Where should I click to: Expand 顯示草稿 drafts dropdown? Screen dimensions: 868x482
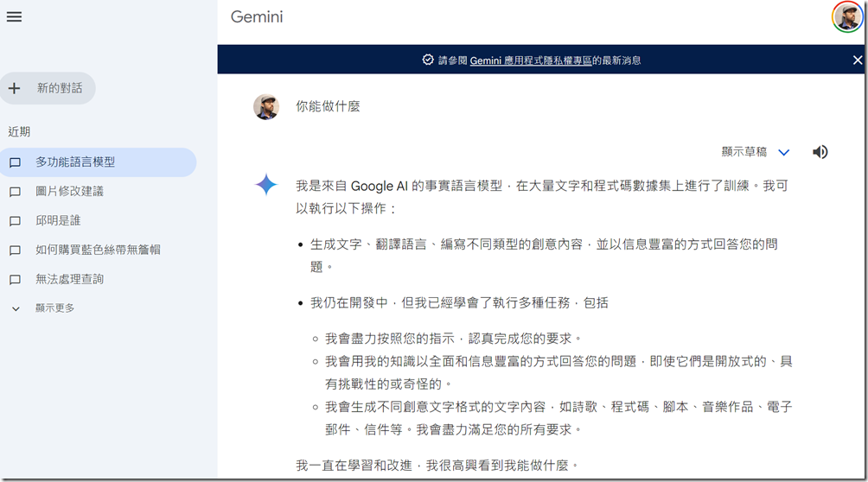coord(756,152)
